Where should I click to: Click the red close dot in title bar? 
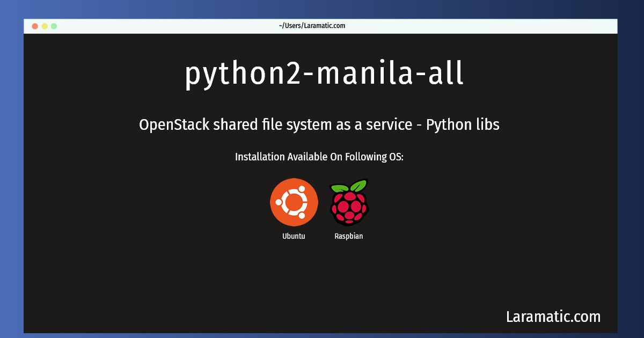pos(35,26)
